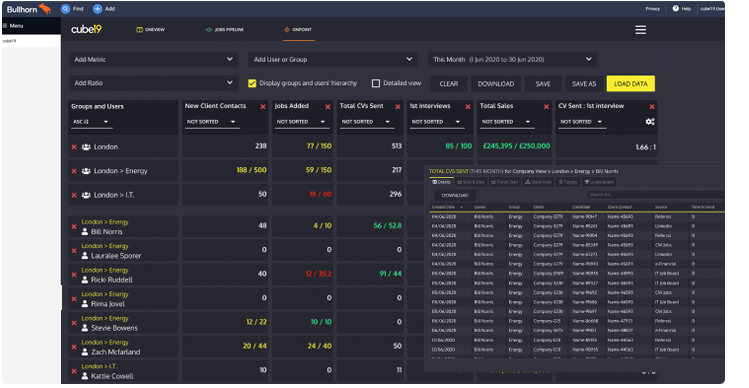
Task: Open the Add Metric dropdown
Action: tap(153, 59)
